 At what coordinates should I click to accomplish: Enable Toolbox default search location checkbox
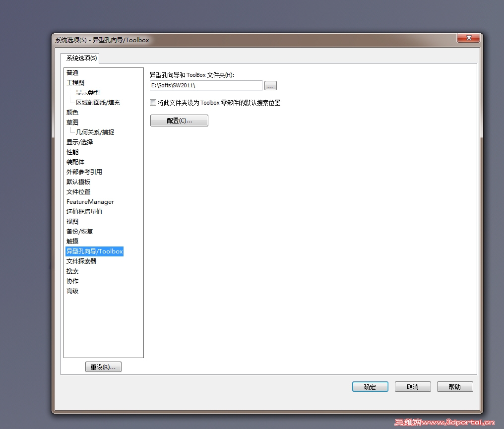tap(153, 103)
